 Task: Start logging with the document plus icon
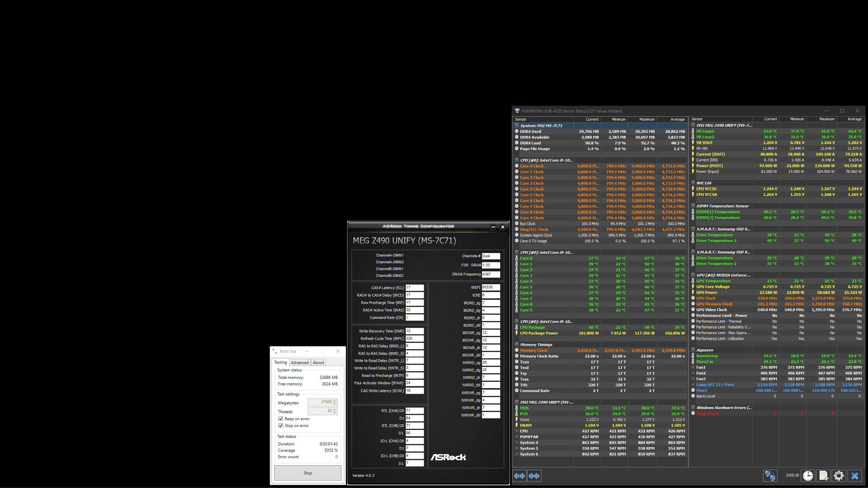pyautogui.click(x=824, y=475)
